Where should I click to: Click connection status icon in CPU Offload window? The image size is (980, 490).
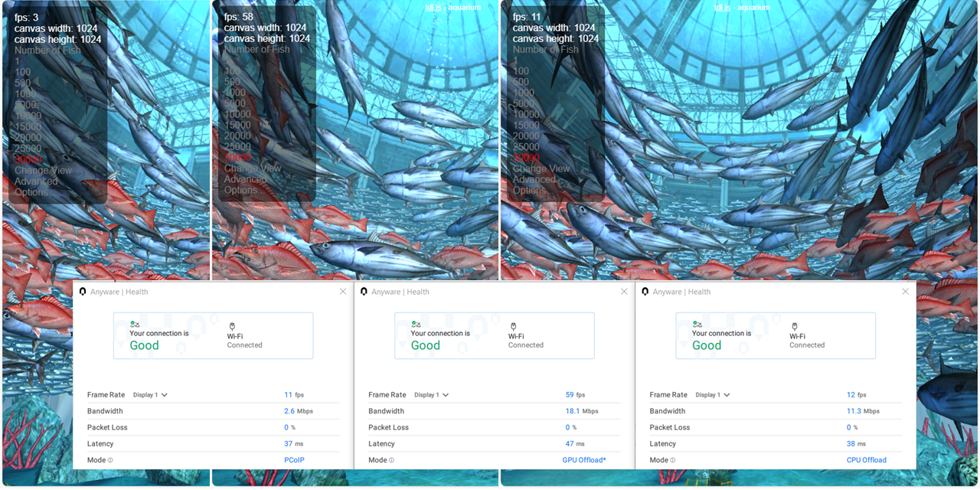[696, 325]
